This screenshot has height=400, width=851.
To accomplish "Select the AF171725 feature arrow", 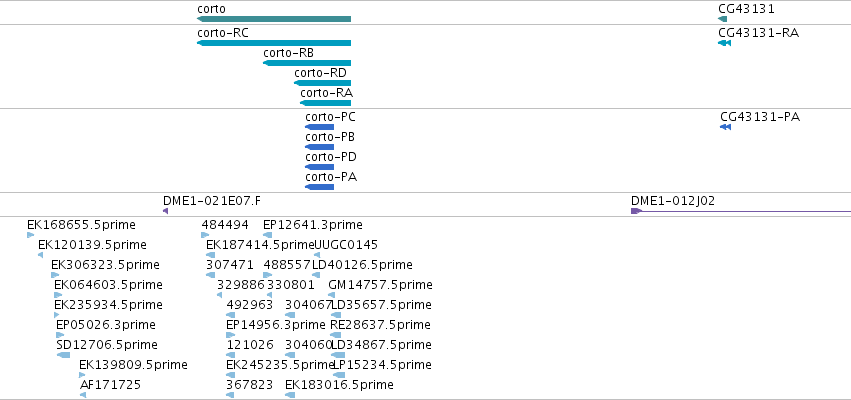I will click(83, 396).
